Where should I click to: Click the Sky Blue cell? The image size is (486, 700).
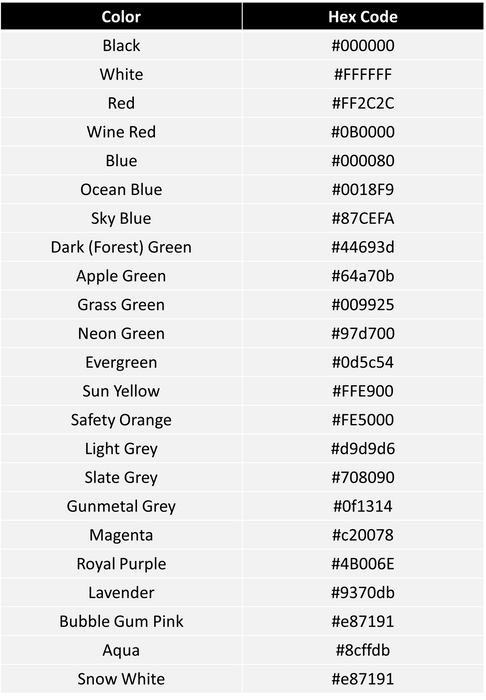[x=121, y=218]
